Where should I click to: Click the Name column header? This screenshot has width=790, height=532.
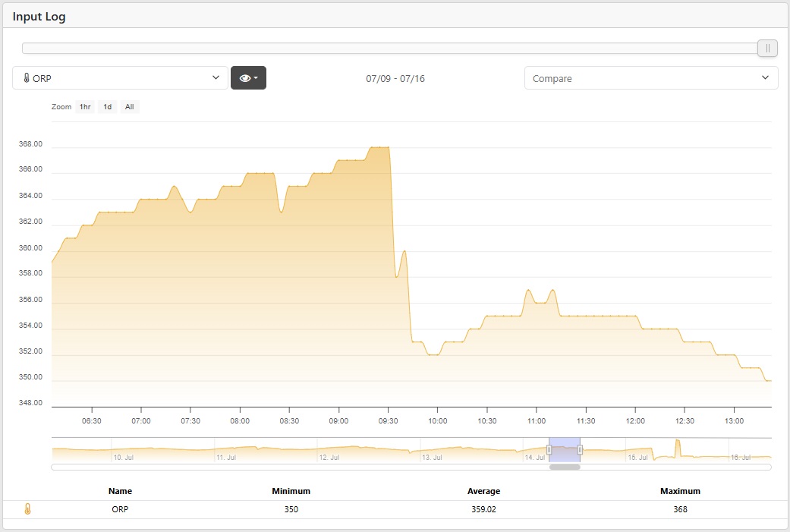[120, 491]
